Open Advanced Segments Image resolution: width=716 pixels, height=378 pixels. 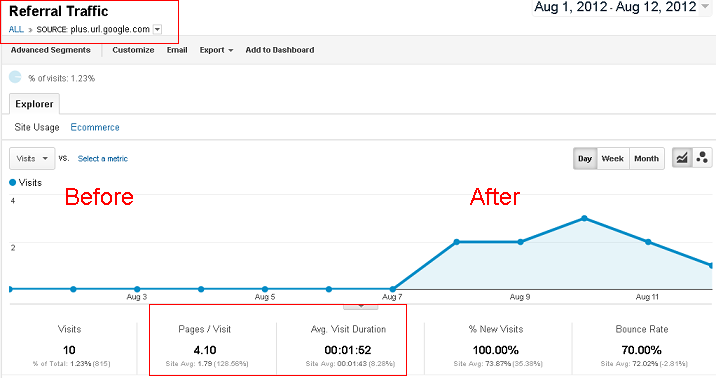click(51, 50)
